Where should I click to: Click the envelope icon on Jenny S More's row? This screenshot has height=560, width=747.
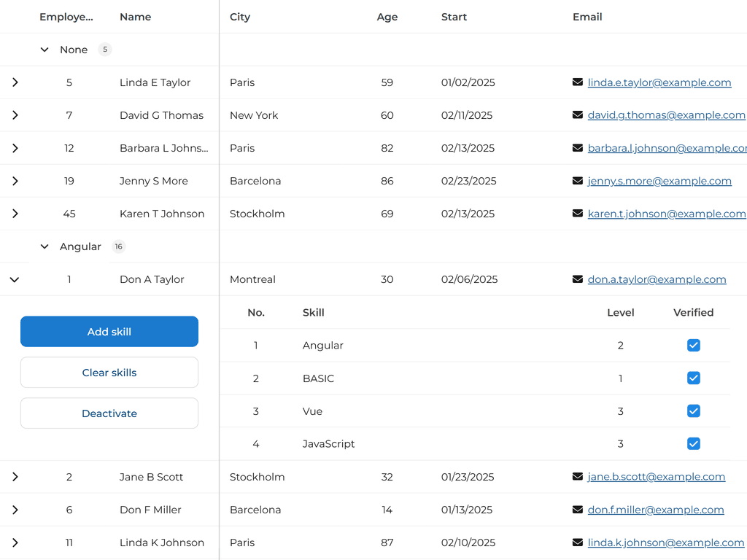click(x=577, y=181)
